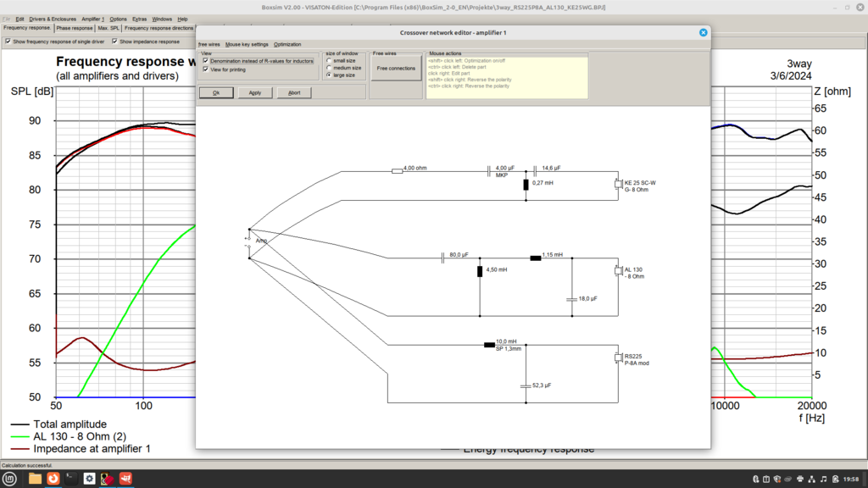
Task: Click the 4,00 ohm resistor symbol
Action: [x=397, y=171]
